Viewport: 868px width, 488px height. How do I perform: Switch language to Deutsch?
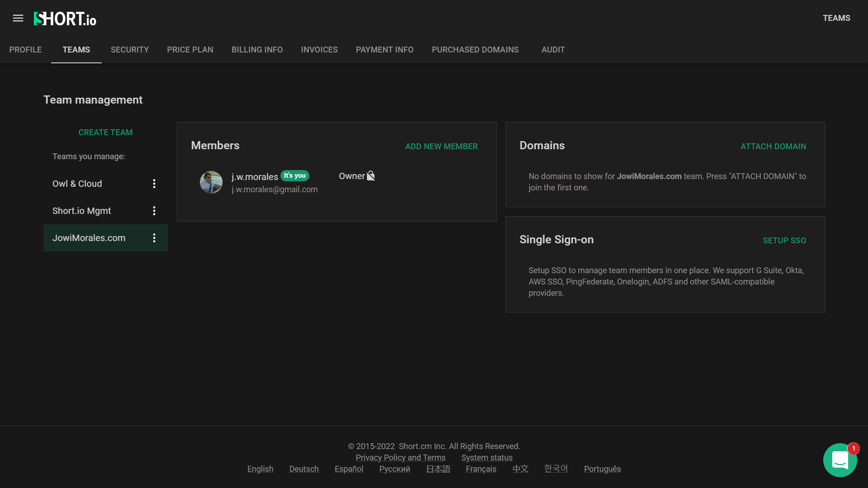(304, 469)
